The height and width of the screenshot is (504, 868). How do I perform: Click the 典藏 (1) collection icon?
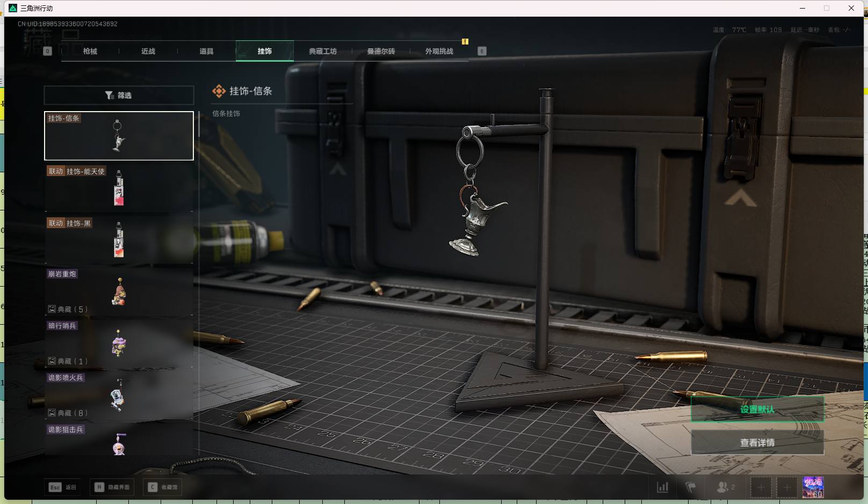(52, 361)
